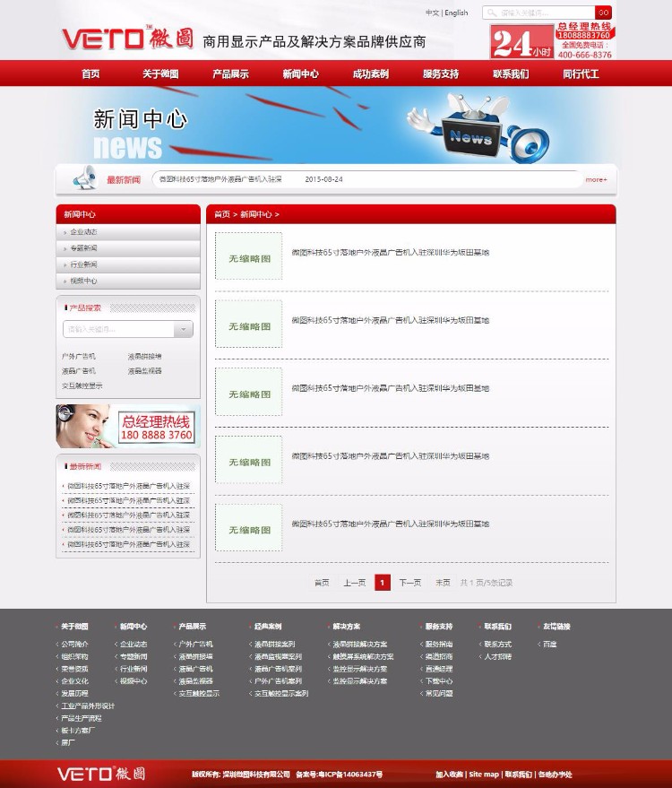Click 交互触控显示 under product search
Viewport: 672px width, 788px height.
82,386
